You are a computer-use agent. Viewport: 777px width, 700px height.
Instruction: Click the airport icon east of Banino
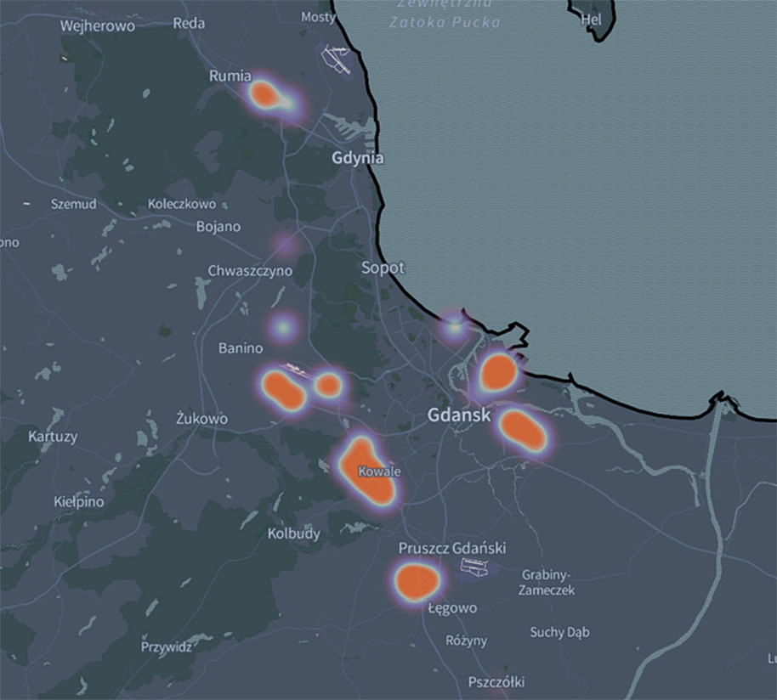293,369
